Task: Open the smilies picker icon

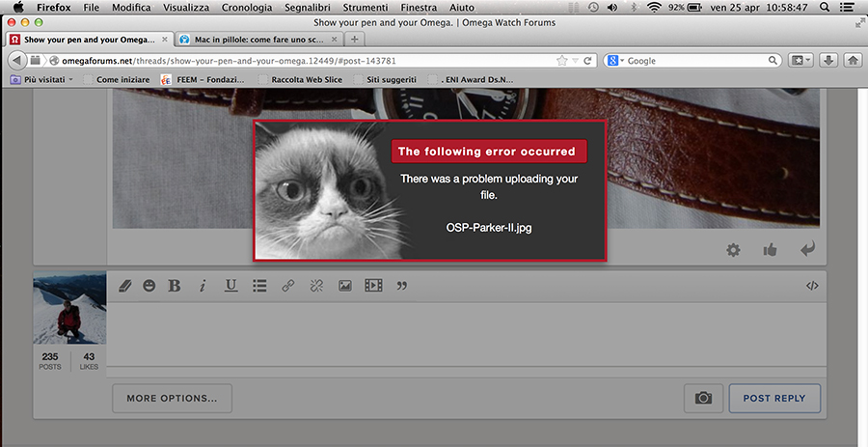Action: (x=149, y=286)
